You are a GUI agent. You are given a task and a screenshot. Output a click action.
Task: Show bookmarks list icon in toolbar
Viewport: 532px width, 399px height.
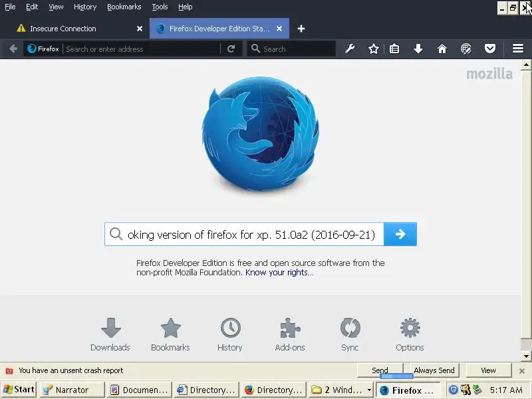(394, 49)
